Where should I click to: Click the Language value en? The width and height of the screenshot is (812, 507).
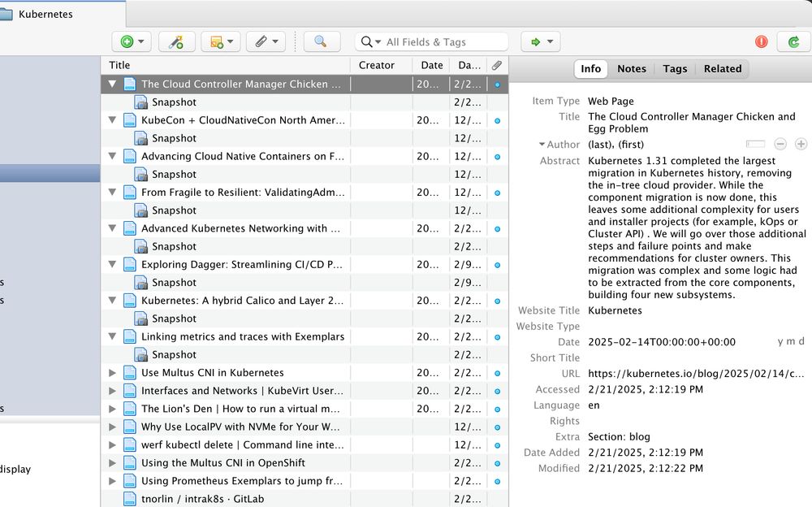pos(594,405)
